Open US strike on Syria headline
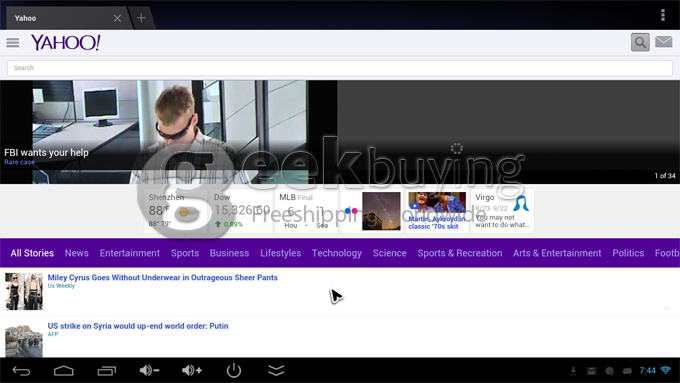Viewport: 680px width, 383px height. 138,326
